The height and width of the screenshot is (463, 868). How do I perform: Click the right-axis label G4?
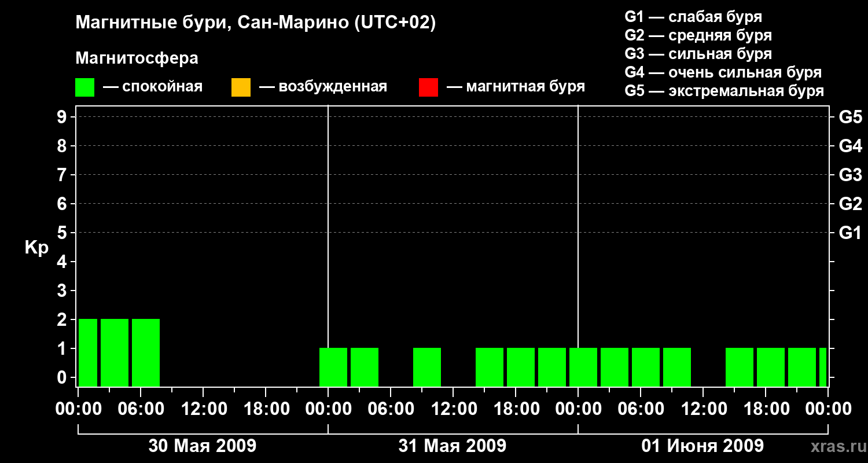coord(851,146)
